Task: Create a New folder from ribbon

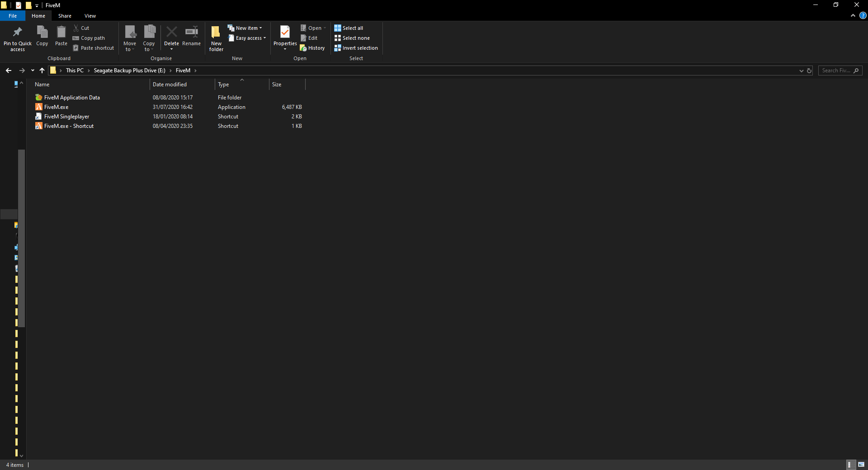Action: pyautogui.click(x=216, y=38)
